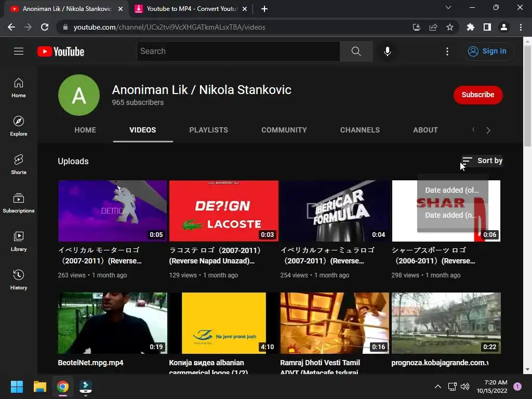Click the share page icon in address bar

[x=433, y=27]
